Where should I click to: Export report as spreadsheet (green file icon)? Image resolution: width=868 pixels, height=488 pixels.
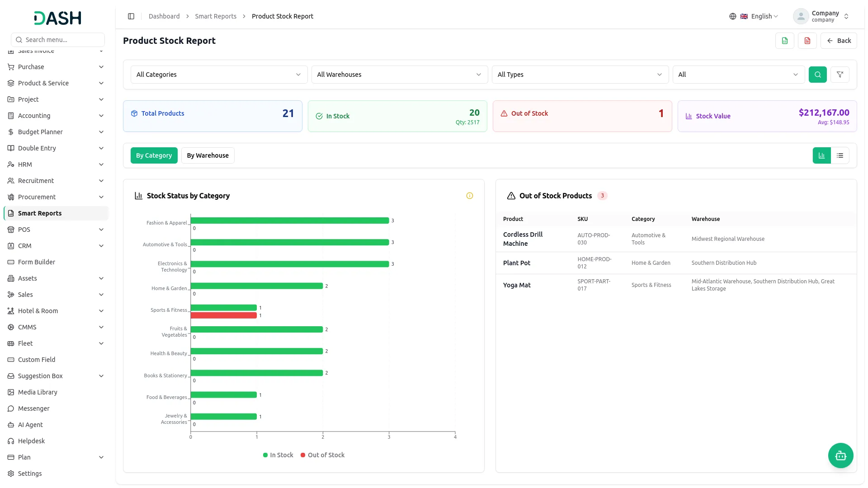[785, 41]
